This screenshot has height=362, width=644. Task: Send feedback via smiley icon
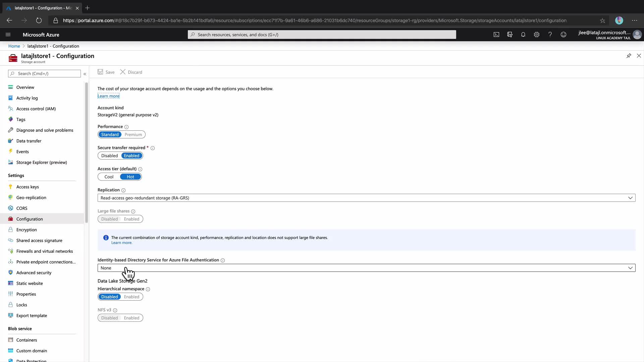point(563,35)
